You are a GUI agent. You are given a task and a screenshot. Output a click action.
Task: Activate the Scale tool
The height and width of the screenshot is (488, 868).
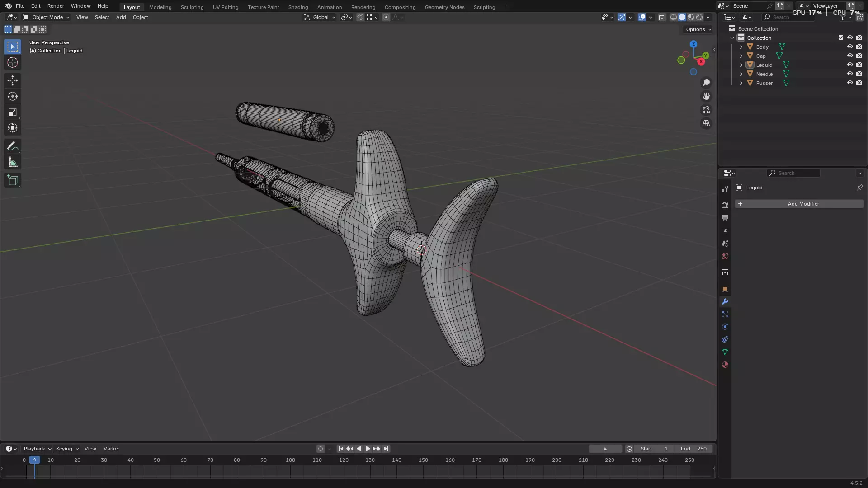click(x=13, y=113)
